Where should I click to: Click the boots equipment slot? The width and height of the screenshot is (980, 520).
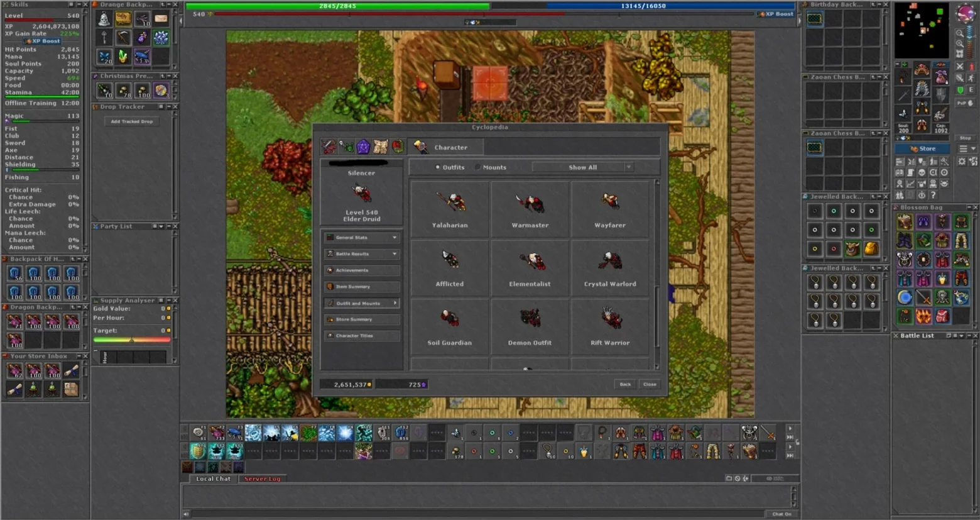coord(922,123)
